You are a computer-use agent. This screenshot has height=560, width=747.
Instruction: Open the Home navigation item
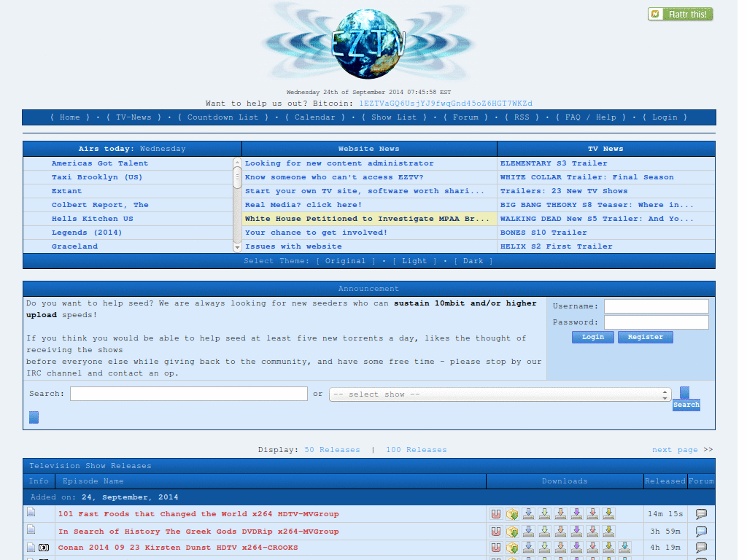70,117
